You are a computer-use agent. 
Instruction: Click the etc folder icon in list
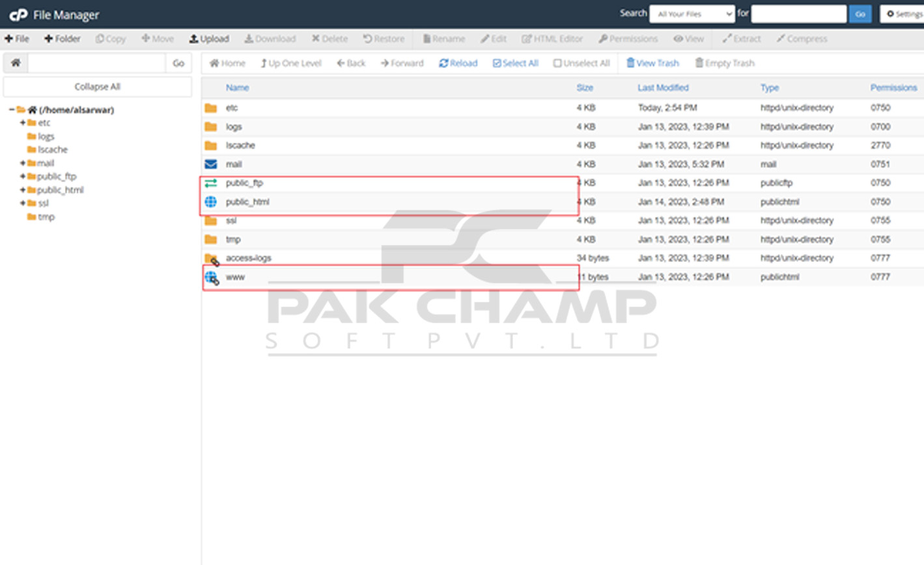point(211,108)
